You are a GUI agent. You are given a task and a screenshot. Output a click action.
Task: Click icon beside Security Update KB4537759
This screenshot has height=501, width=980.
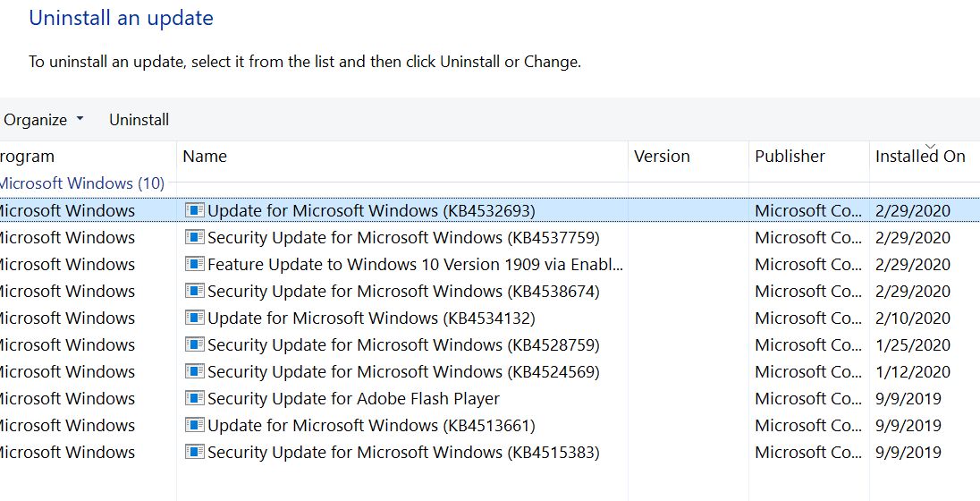click(x=194, y=237)
